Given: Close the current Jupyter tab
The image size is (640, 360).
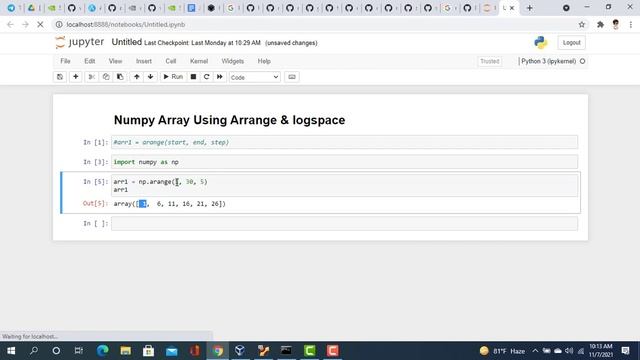Looking at the screenshot, I should coord(512,8).
